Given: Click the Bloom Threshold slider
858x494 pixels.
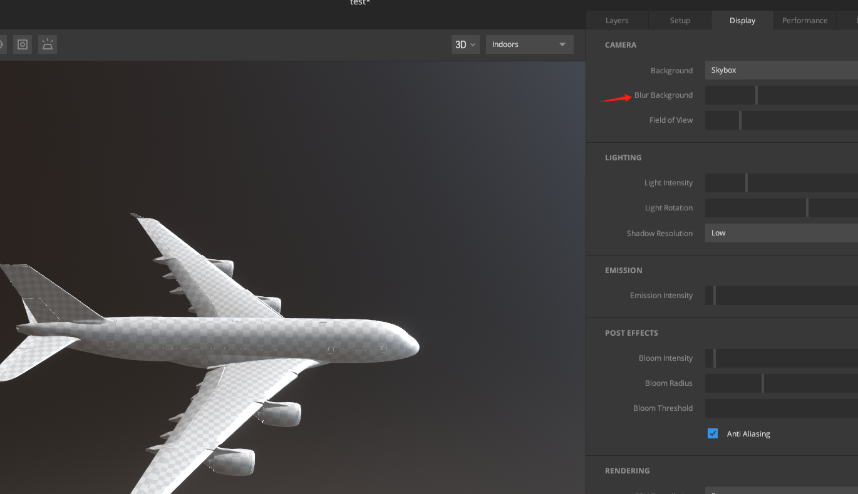Looking at the screenshot, I should coord(781,409).
